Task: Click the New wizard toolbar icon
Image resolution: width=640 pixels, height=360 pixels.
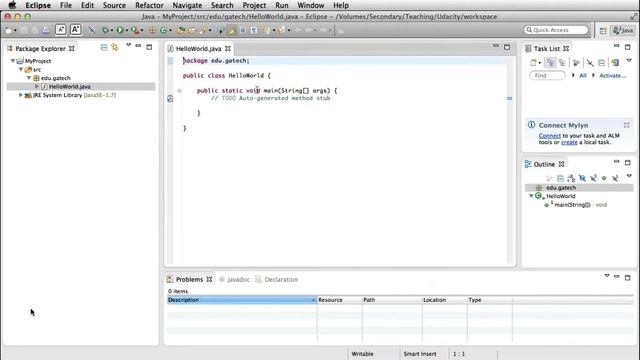Action: point(8,30)
